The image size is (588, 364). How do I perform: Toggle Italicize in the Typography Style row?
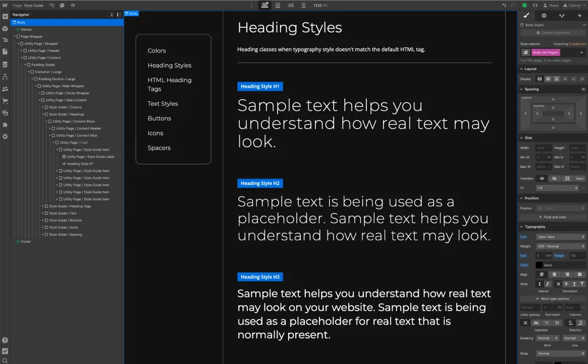click(547, 284)
